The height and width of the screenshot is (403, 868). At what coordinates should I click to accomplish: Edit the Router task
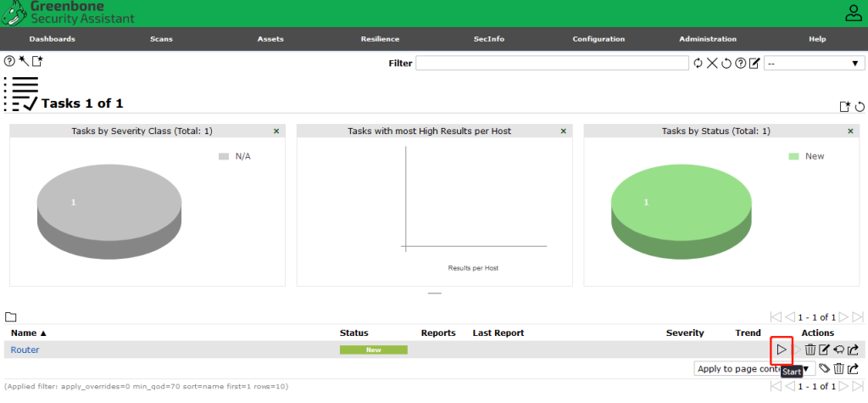[x=824, y=350]
